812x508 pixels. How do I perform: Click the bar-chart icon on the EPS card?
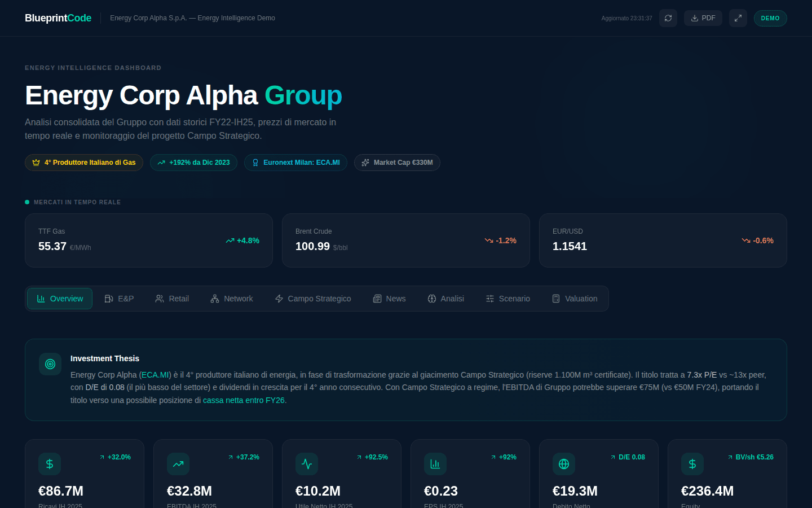point(435,463)
